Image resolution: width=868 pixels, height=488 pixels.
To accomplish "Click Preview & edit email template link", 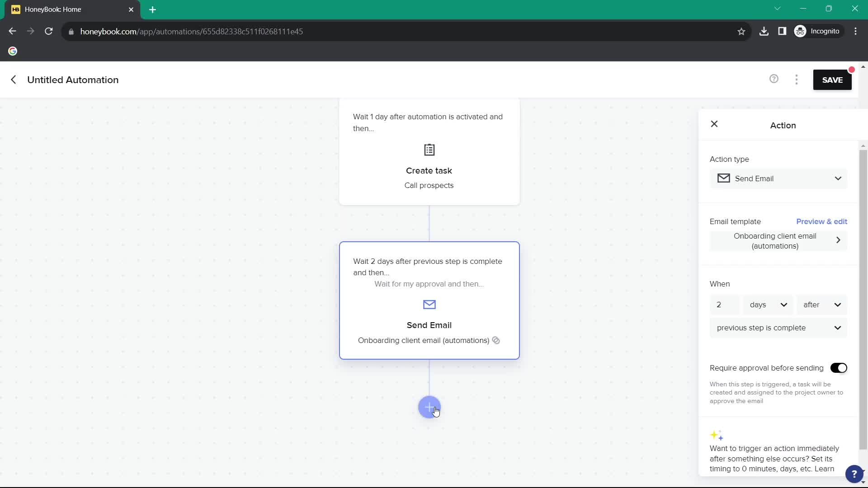I will [822, 221].
